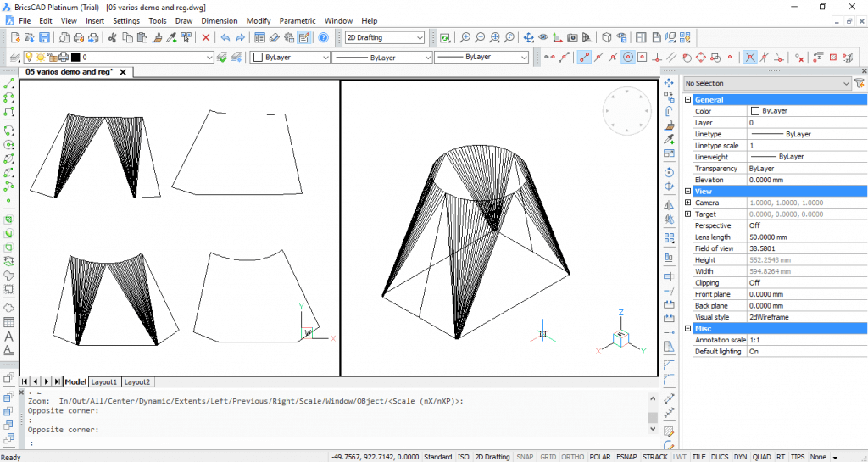Image resolution: width=868 pixels, height=462 pixels.
Task: Open the blue Help question-mark icon
Action: pyautogui.click(x=323, y=37)
